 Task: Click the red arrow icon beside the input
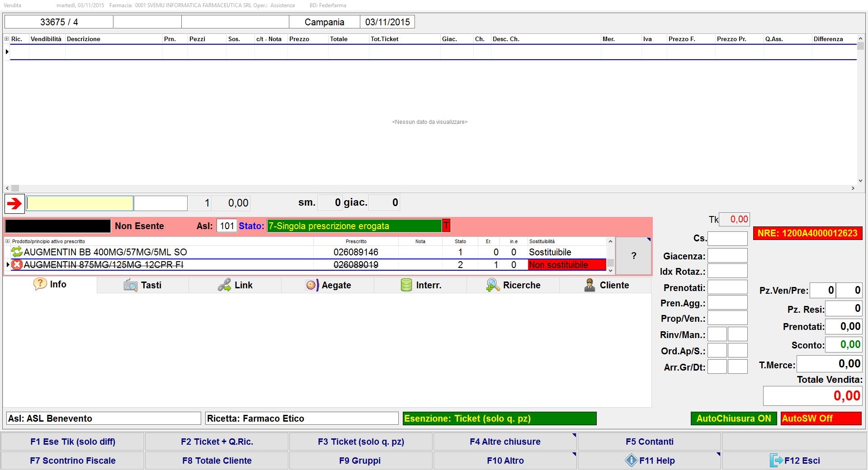tap(14, 203)
